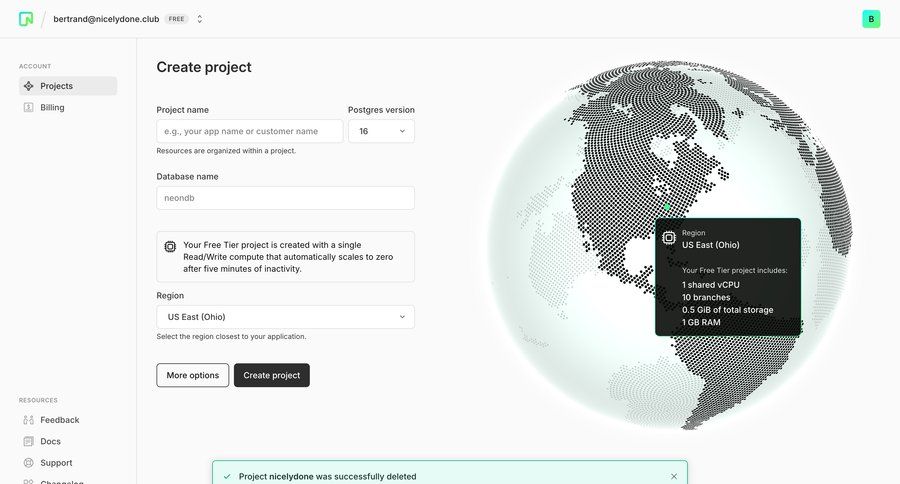Click the Support lifebuoy icon
This screenshot has height=484, width=900.
29,463
